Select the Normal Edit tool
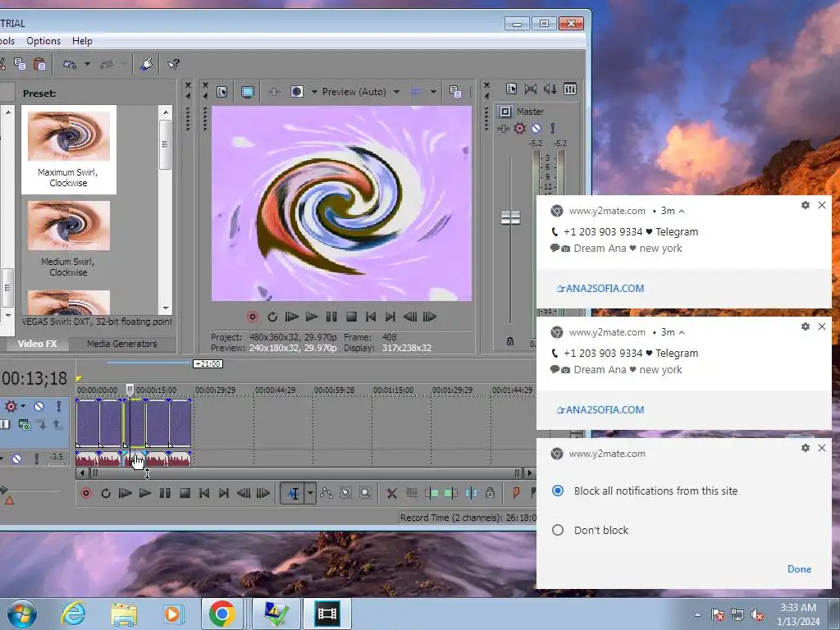Image resolution: width=840 pixels, height=630 pixels. point(293,493)
